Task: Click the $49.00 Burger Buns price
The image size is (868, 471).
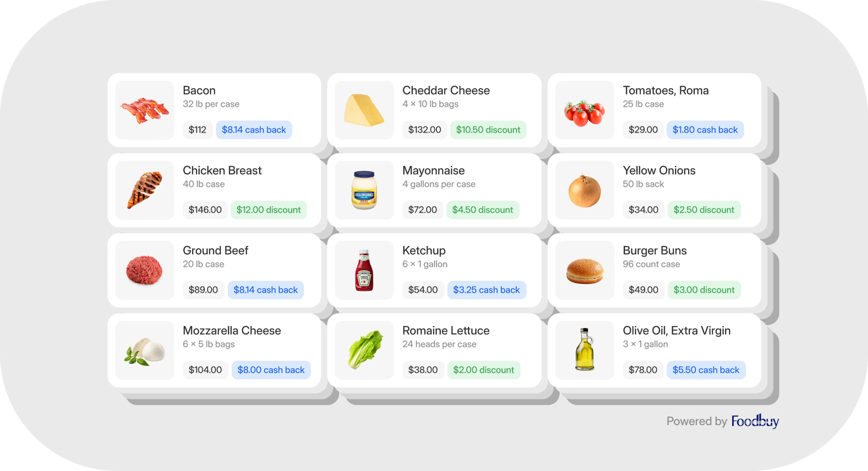Action: pyautogui.click(x=643, y=290)
